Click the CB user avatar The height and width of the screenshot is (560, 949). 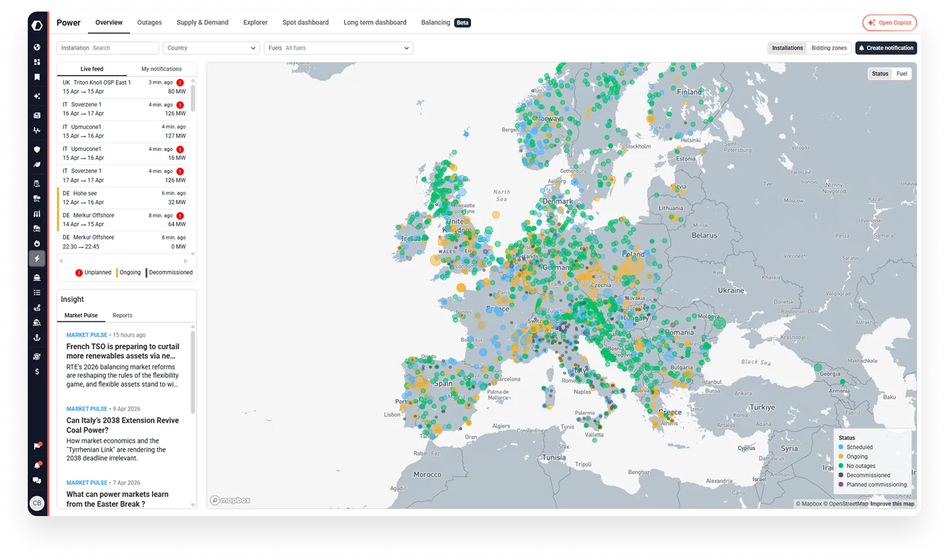coord(37,503)
